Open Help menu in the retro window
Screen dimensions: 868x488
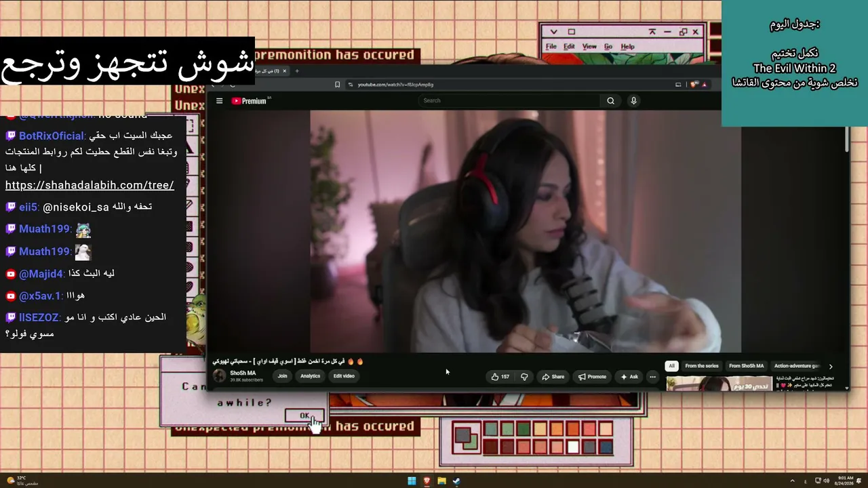tap(627, 47)
